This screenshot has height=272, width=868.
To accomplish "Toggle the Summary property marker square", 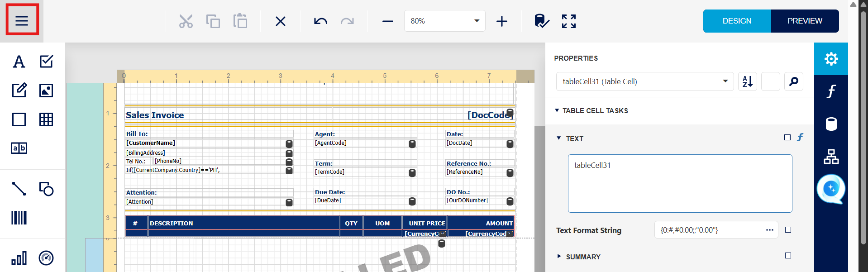I will coord(788,256).
